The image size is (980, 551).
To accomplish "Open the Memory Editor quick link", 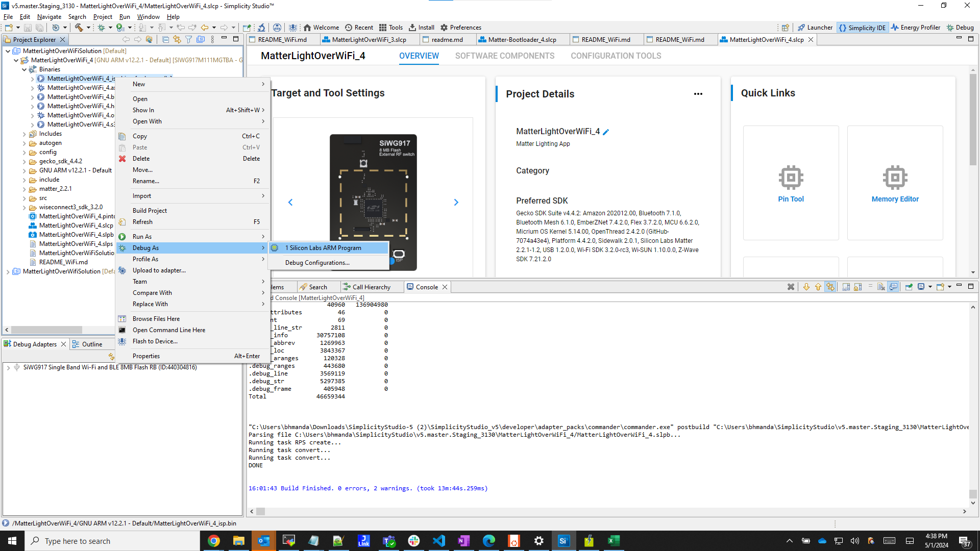I will coord(895,183).
